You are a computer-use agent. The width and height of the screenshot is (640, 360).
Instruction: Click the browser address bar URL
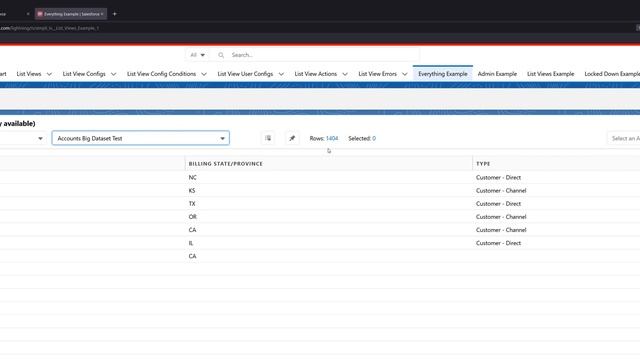[49, 28]
